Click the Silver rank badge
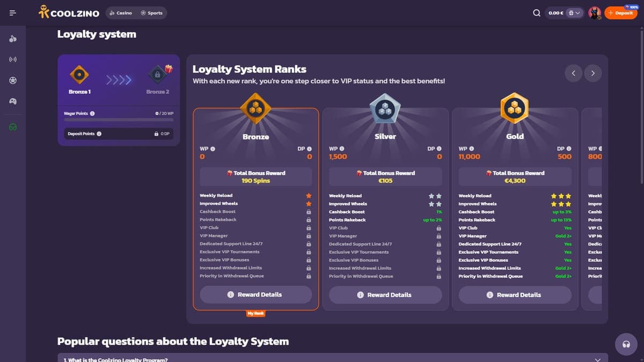The image size is (644, 362). tap(385, 108)
